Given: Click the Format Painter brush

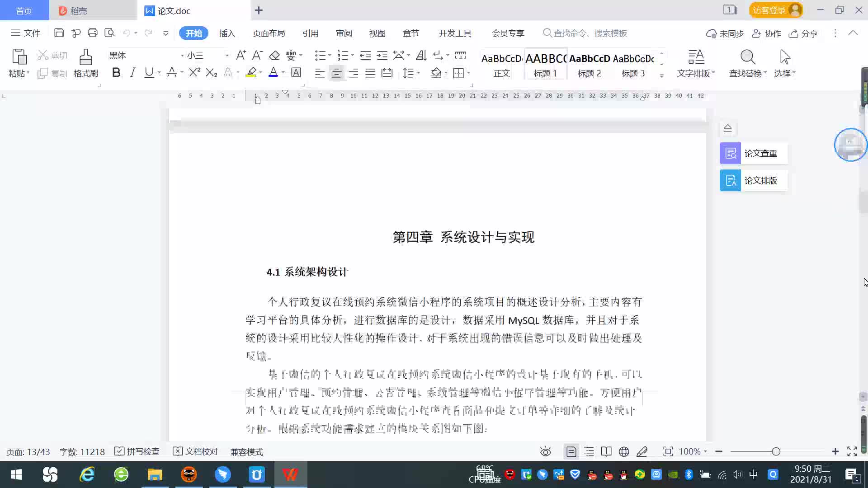Looking at the screenshot, I should click(86, 63).
